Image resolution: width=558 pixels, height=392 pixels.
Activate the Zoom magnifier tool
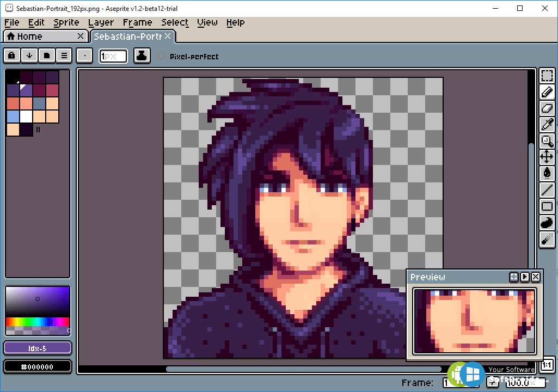547,141
